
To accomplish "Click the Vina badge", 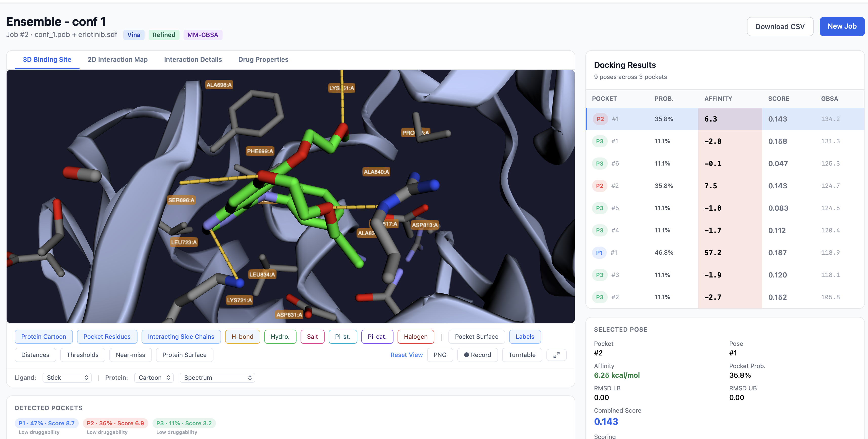I will point(134,35).
